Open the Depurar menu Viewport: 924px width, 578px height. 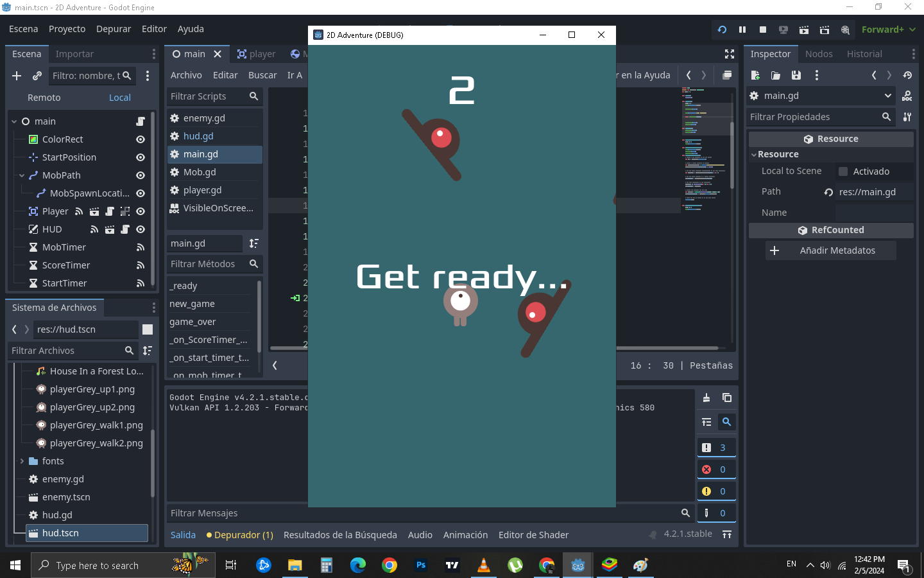114,29
